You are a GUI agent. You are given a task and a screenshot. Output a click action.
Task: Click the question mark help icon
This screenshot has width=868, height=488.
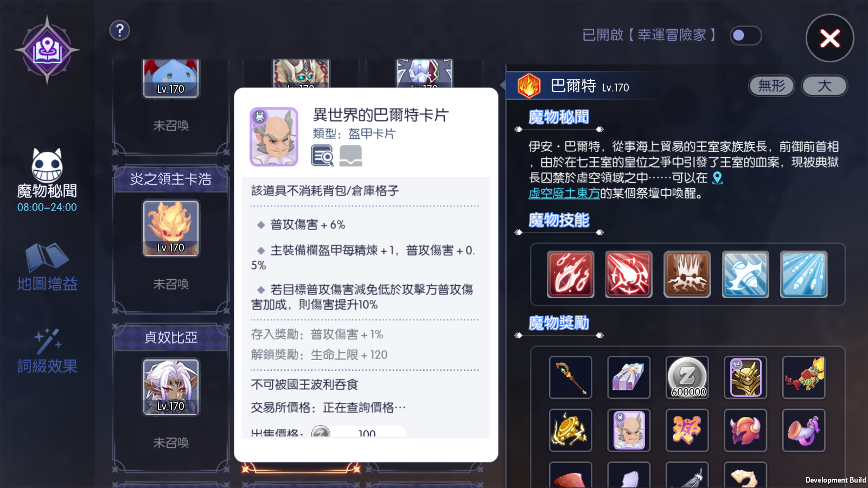(120, 30)
